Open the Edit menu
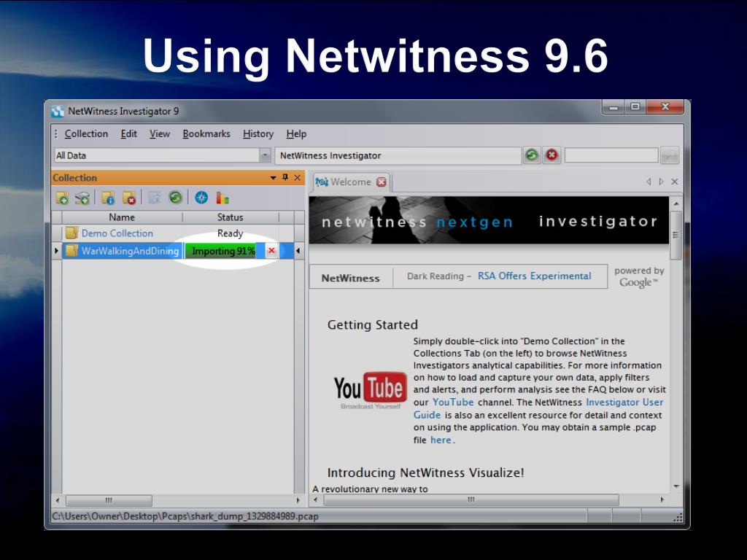Viewport: 747px width, 560px height. click(128, 134)
